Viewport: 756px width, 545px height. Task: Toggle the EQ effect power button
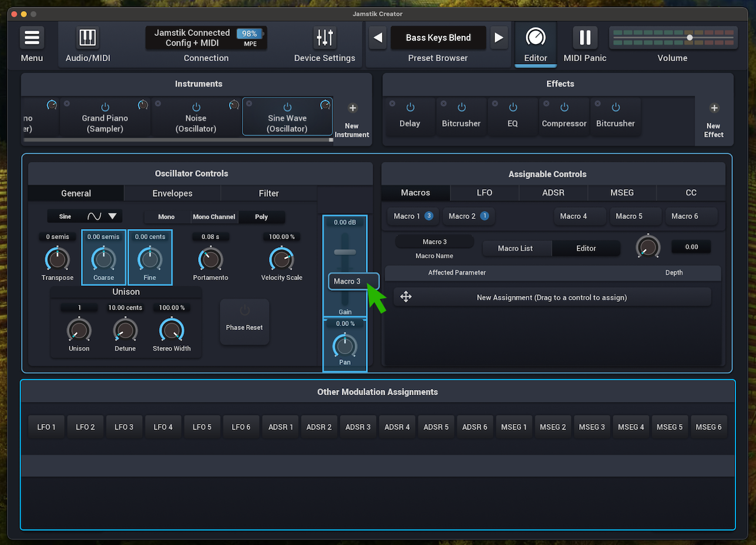(513, 107)
